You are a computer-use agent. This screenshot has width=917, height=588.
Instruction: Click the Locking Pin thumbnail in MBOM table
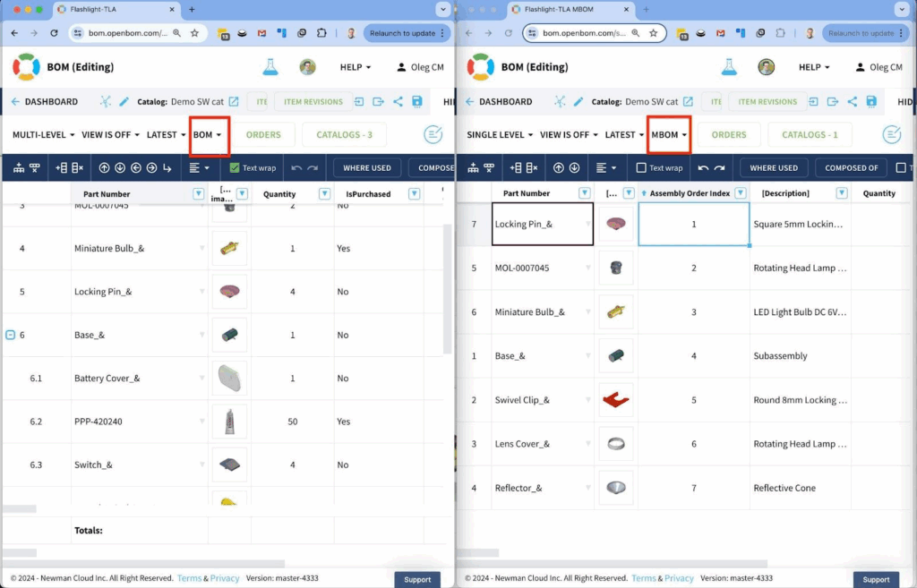(x=614, y=225)
